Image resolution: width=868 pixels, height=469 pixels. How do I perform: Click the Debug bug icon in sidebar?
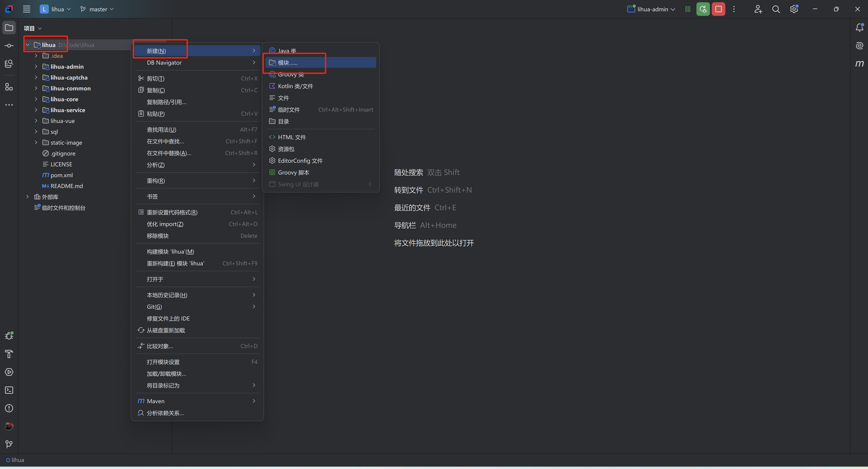9,336
